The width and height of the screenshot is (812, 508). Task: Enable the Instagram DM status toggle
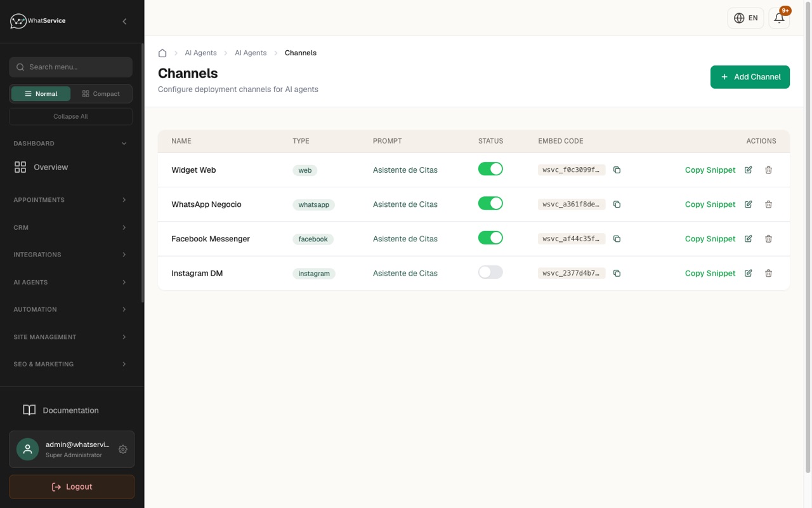(490, 272)
